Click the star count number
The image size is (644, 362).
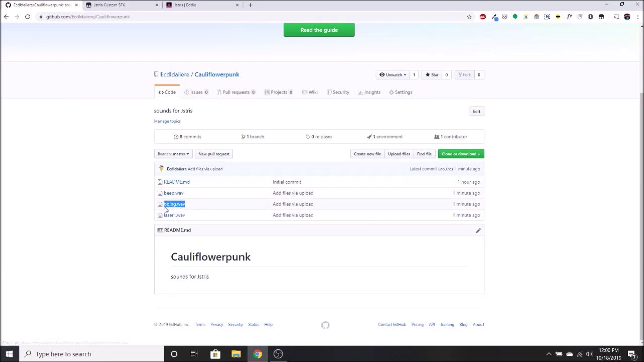(x=446, y=75)
